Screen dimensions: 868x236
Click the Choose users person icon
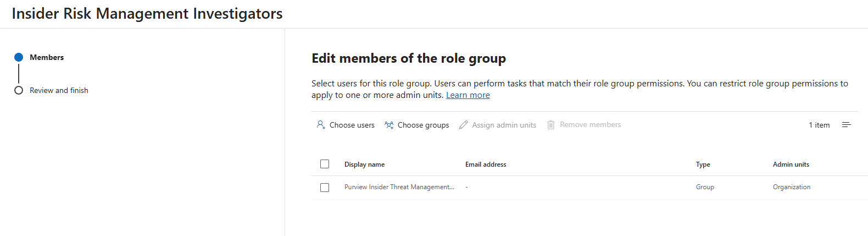(x=321, y=125)
